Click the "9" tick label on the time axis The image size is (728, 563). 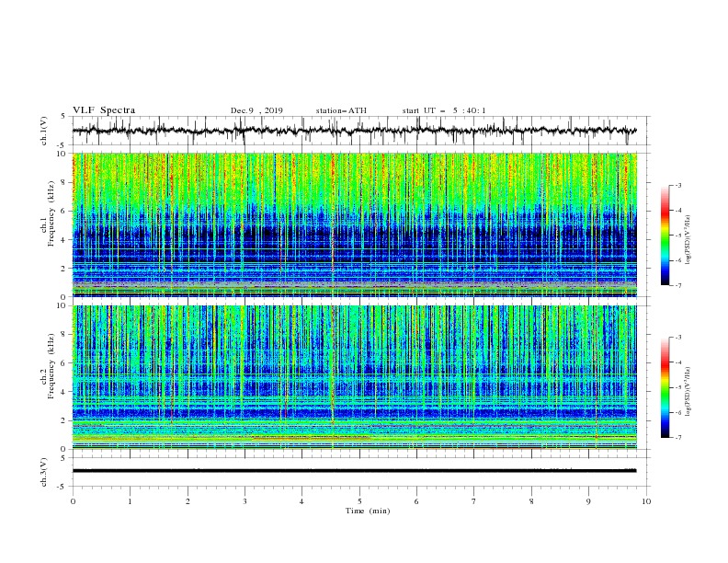pos(588,501)
